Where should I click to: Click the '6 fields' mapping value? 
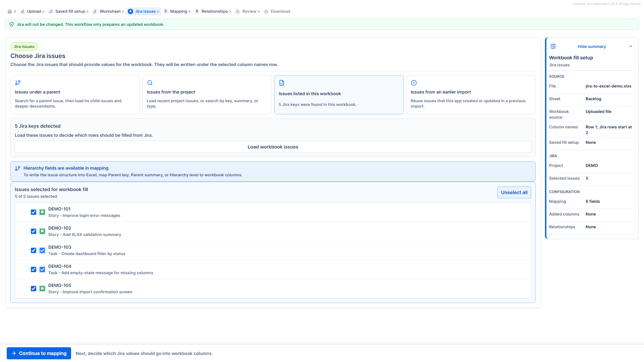(593, 201)
